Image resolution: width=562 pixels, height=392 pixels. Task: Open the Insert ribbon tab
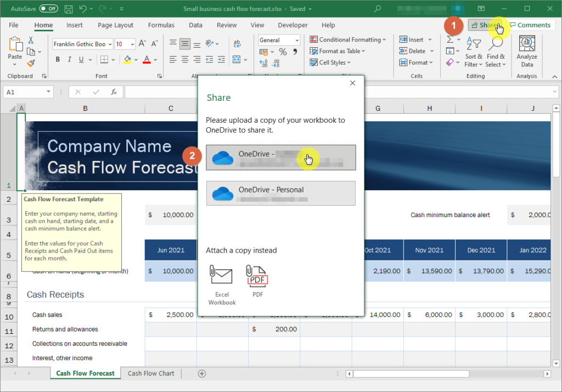[x=75, y=25]
